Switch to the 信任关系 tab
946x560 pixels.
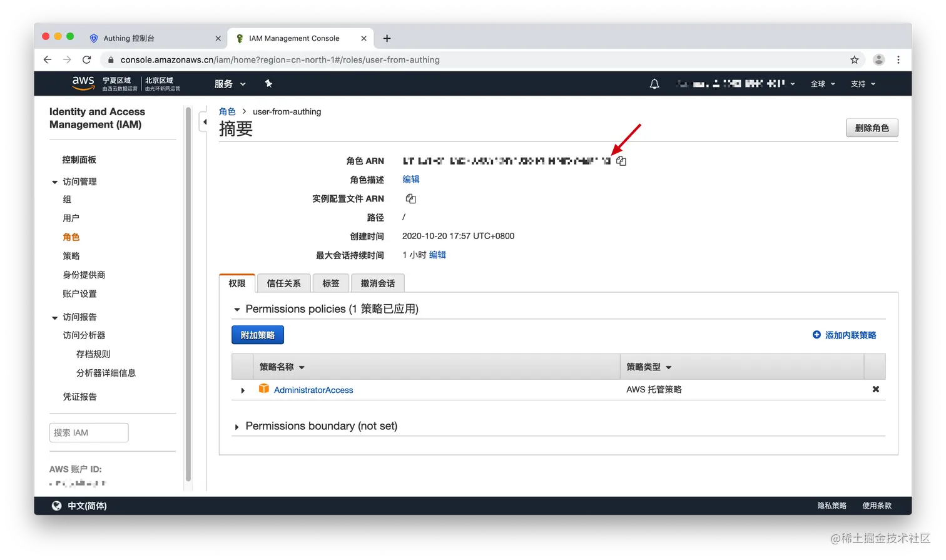point(284,283)
